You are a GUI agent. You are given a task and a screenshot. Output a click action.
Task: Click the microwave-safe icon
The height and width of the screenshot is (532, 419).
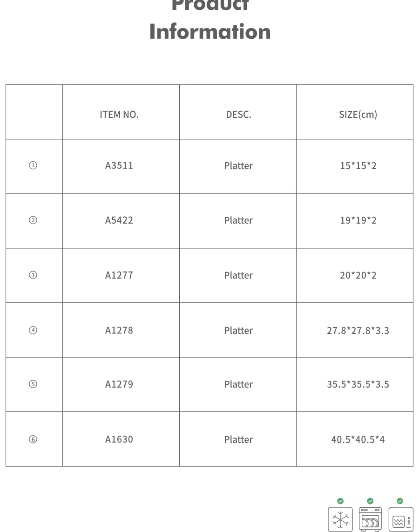[x=400, y=520]
